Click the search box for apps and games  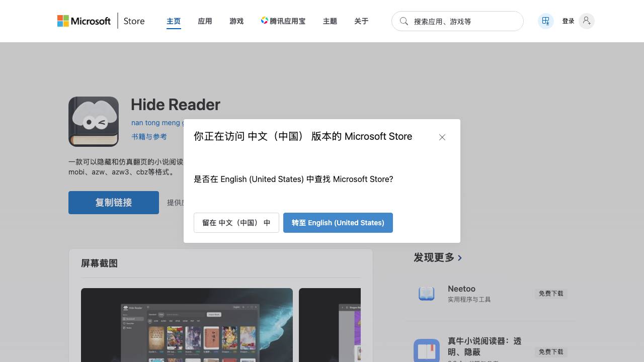coord(457,21)
